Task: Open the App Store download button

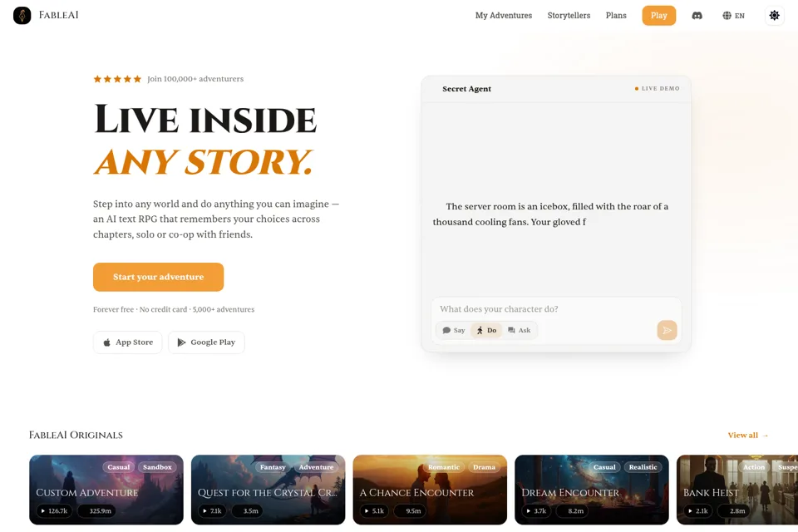Action: point(128,342)
